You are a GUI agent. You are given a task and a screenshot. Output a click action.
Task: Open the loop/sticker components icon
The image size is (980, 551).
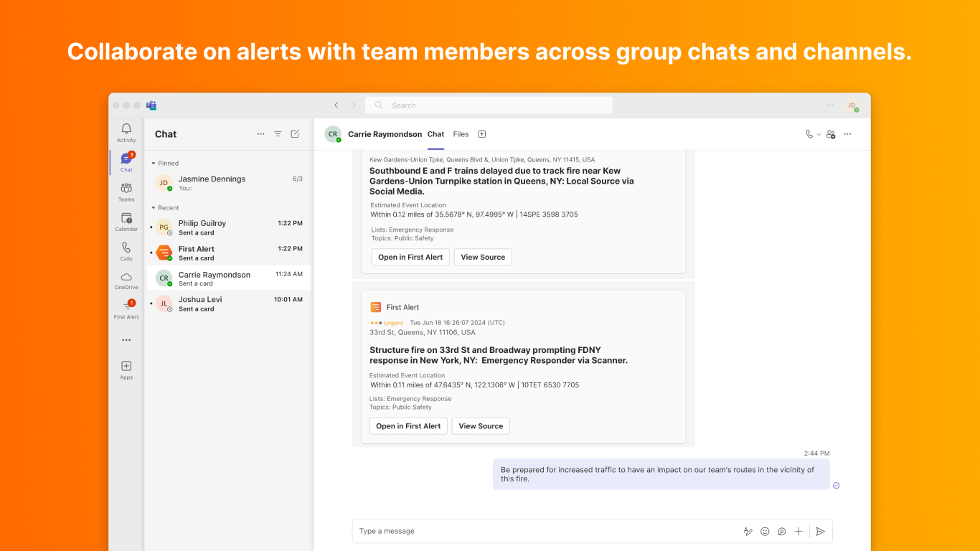(782, 532)
